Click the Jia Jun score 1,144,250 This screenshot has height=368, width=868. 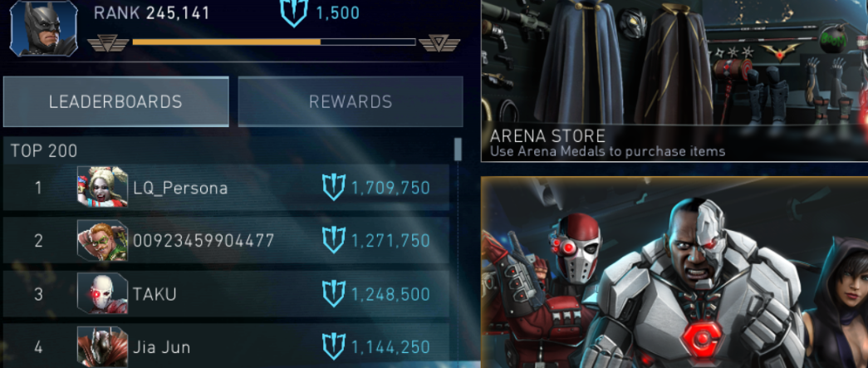point(391,347)
